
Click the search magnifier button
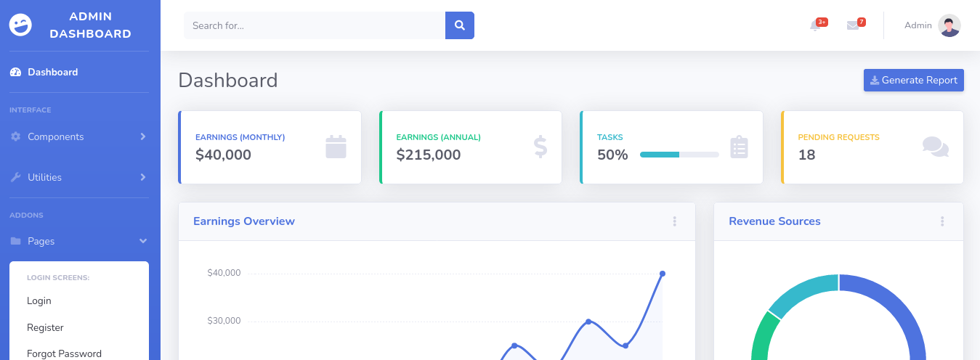pyautogui.click(x=459, y=25)
